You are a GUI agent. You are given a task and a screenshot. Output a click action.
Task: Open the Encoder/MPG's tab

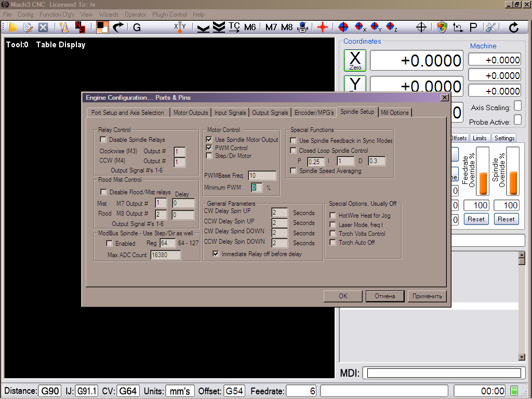pyautogui.click(x=314, y=113)
